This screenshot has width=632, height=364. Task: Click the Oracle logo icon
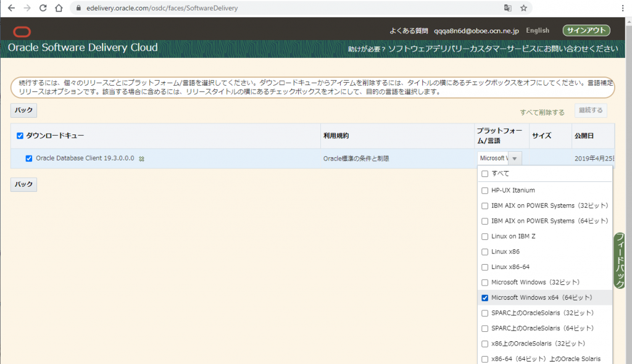[22, 31]
